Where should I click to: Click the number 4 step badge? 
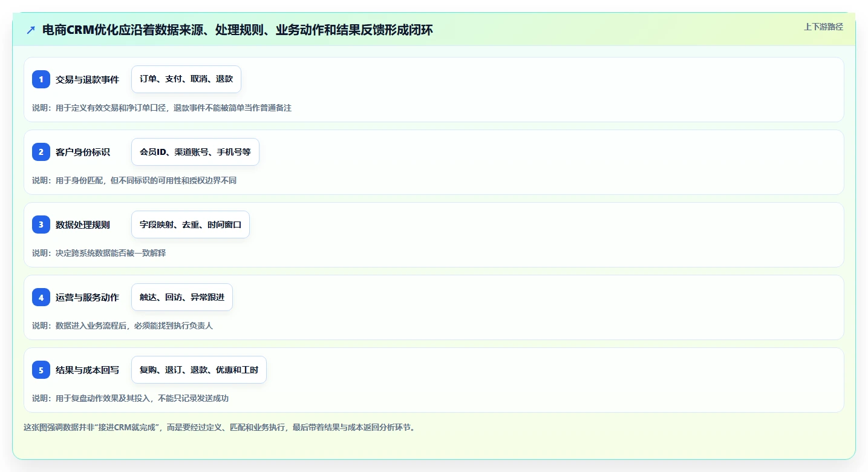click(x=41, y=297)
